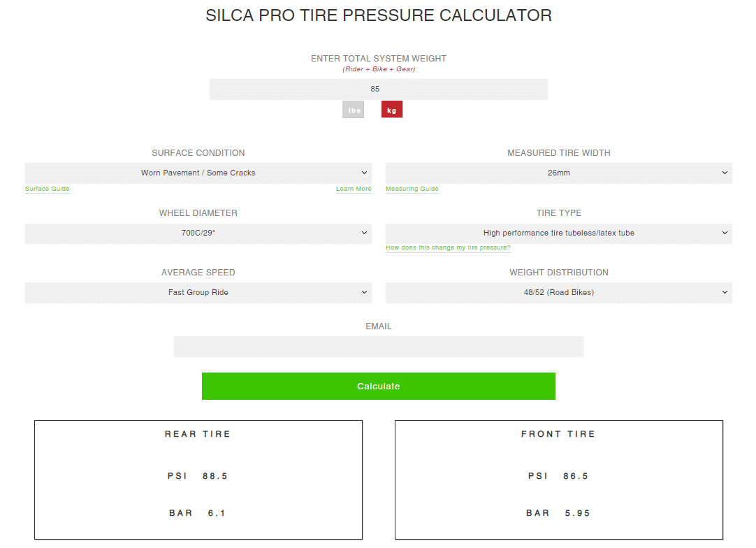Switch weight unit to lbs
The height and width of the screenshot is (548, 756).
(x=353, y=110)
